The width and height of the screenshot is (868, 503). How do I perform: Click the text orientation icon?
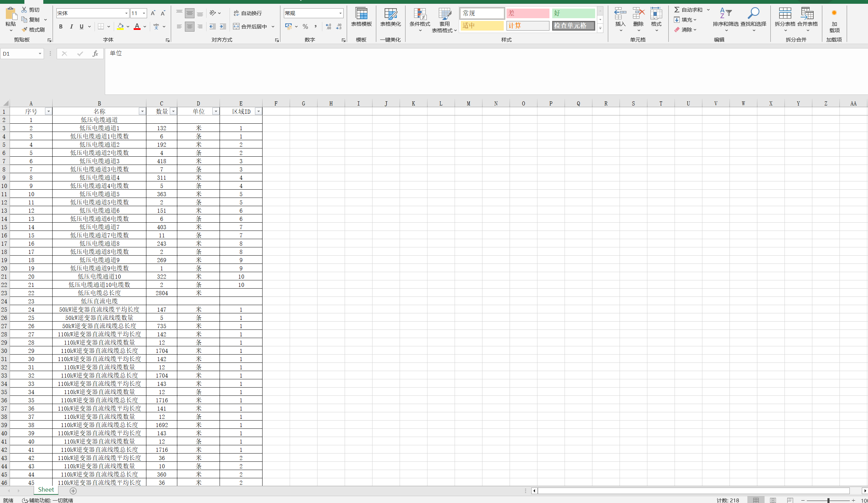pos(213,13)
